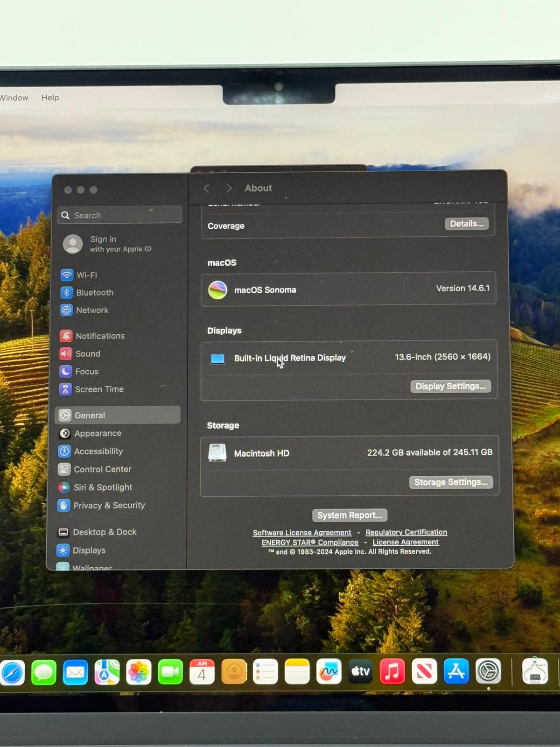
Task: Click the Macintosh HD drive icon
Action: [217, 453]
